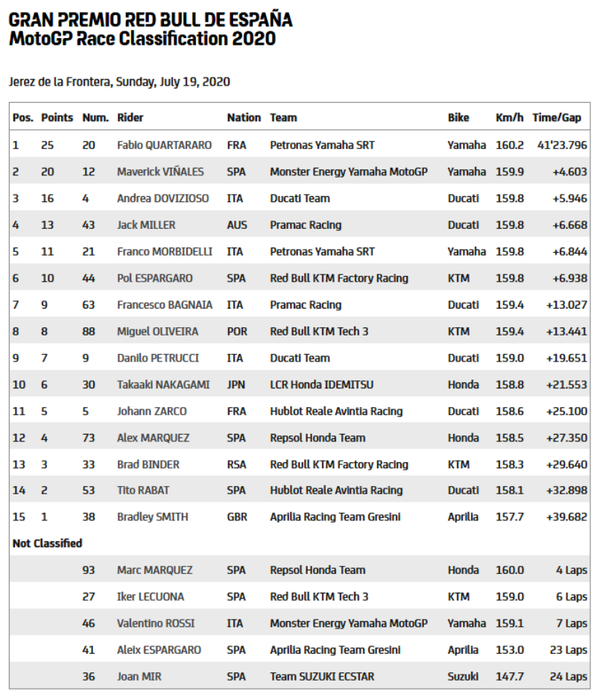Click the Pos. column header

(x=23, y=118)
